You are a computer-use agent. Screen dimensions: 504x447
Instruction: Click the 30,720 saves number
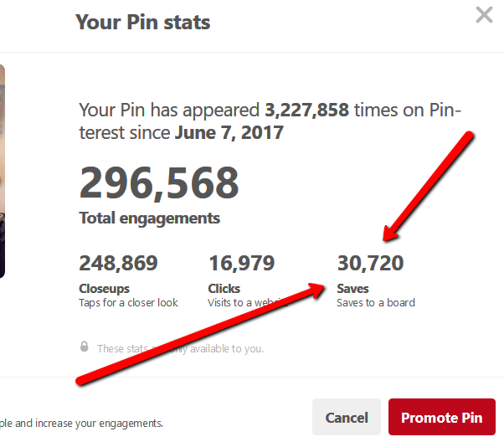point(370,264)
